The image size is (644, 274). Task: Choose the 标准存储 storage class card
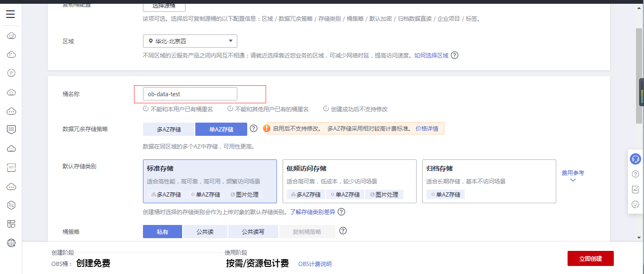(210, 181)
